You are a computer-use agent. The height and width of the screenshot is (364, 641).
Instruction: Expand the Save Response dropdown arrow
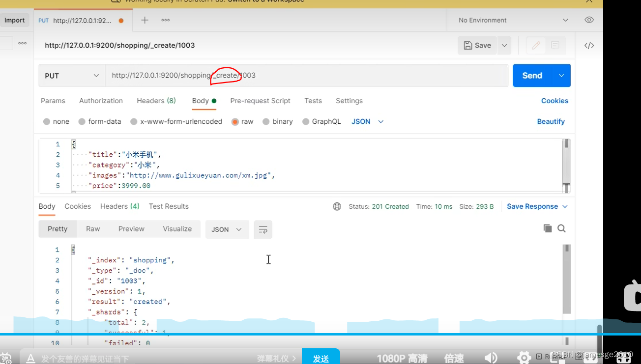[x=565, y=206]
